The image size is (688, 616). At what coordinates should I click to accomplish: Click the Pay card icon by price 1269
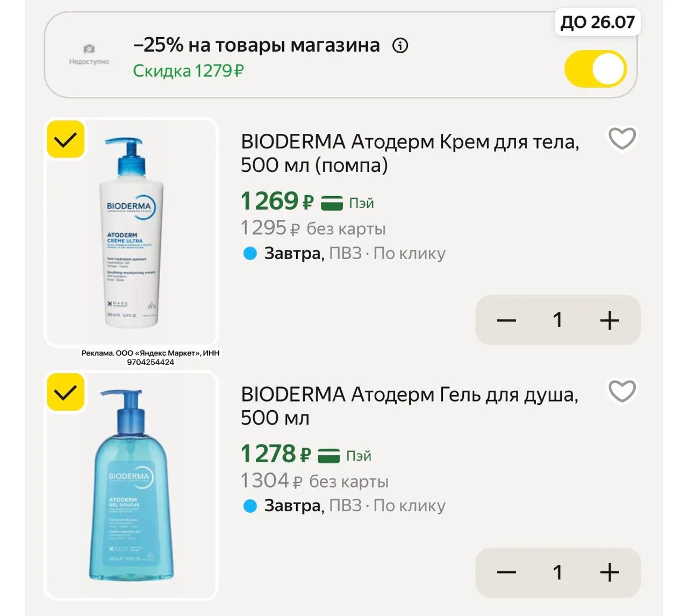click(332, 203)
